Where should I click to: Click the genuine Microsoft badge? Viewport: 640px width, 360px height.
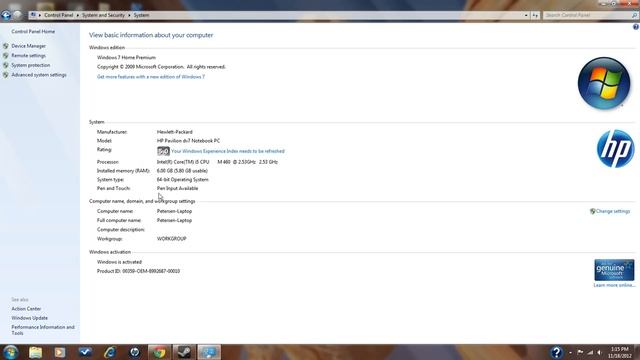click(x=614, y=270)
